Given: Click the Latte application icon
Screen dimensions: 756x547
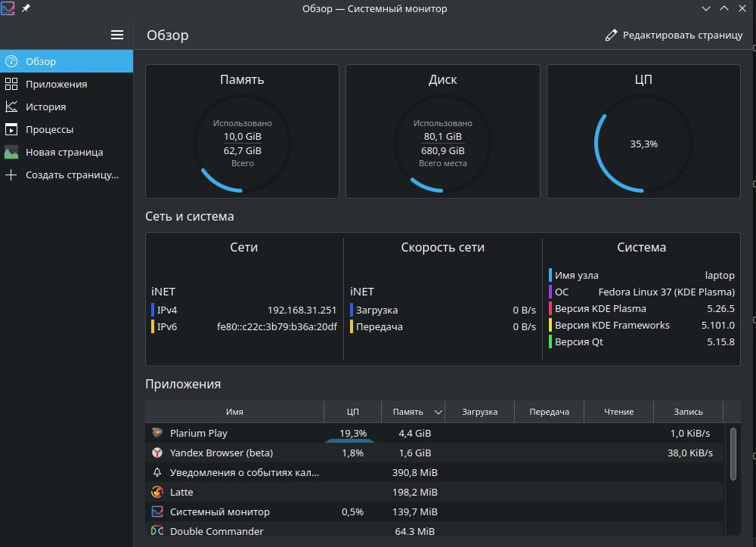Looking at the screenshot, I should 157,492.
